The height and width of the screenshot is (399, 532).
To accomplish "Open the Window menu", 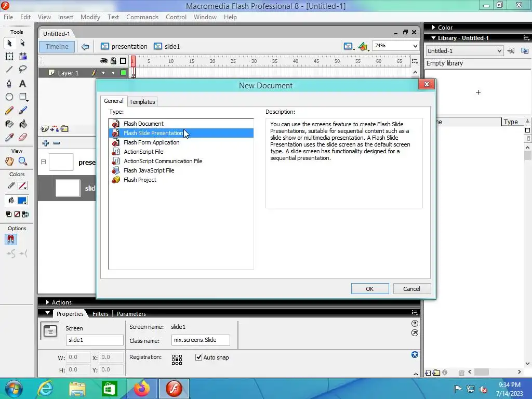I will tap(205, 17).
